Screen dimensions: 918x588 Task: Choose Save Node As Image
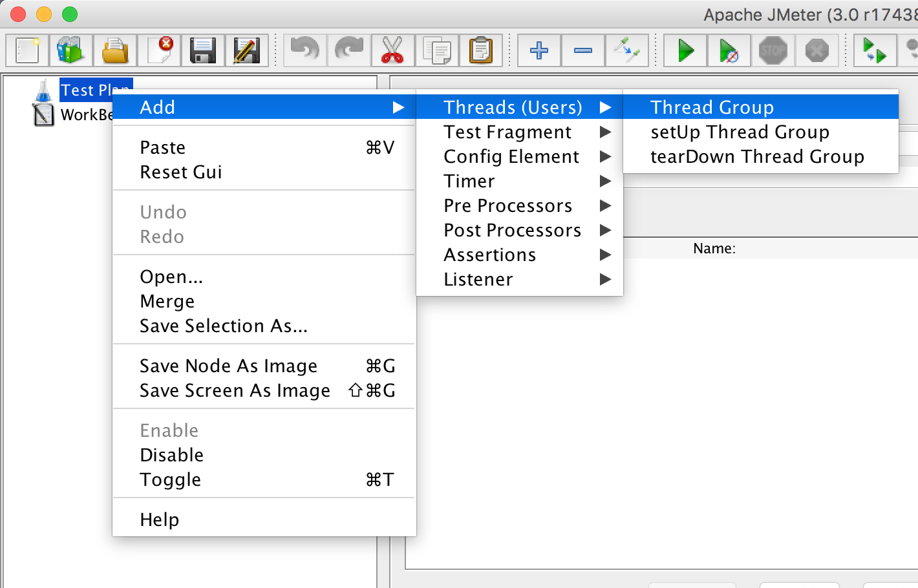[x=264, y=366]
